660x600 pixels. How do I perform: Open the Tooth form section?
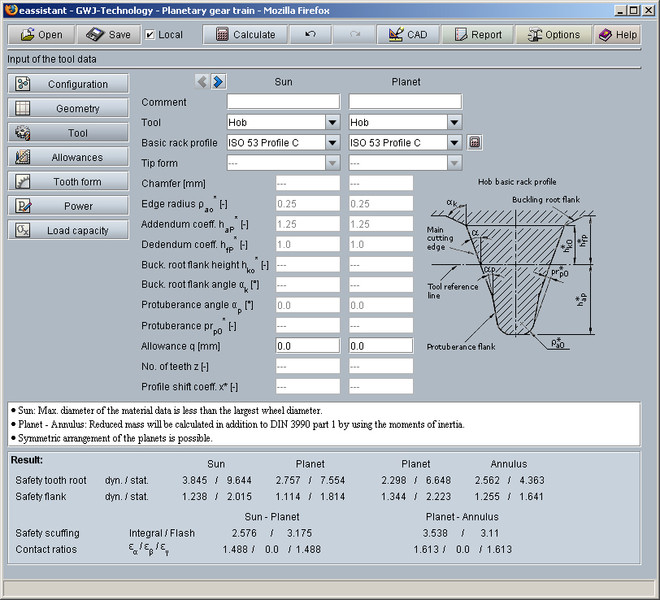(68, 182)
